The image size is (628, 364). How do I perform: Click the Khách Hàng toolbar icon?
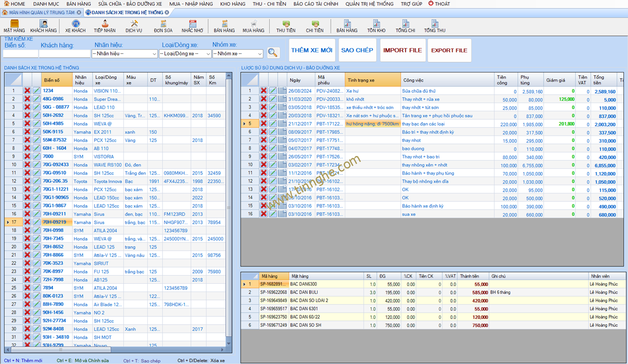(x=44, y=26)
